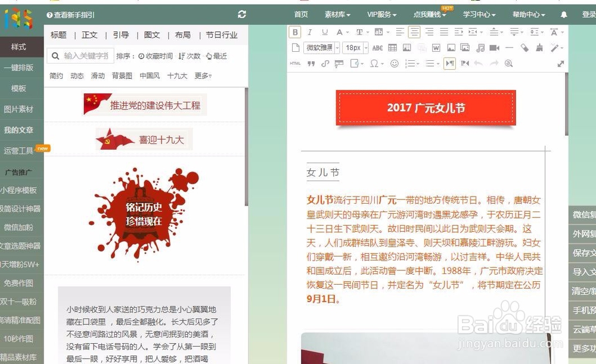This screenshot has width=596, height=364.
Task: Switch to the 标题 style tab
Action: click(58, 35)
